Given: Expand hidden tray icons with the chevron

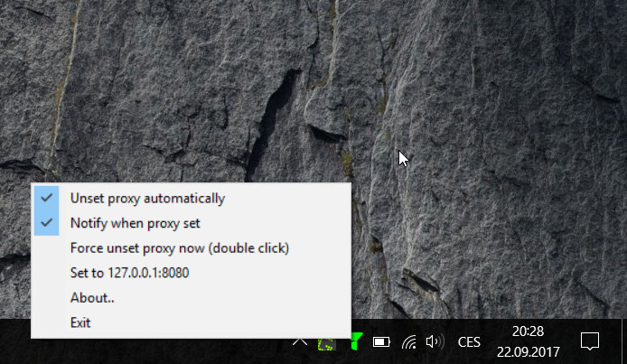Looking at the screenshot, I should pos(300,342).
